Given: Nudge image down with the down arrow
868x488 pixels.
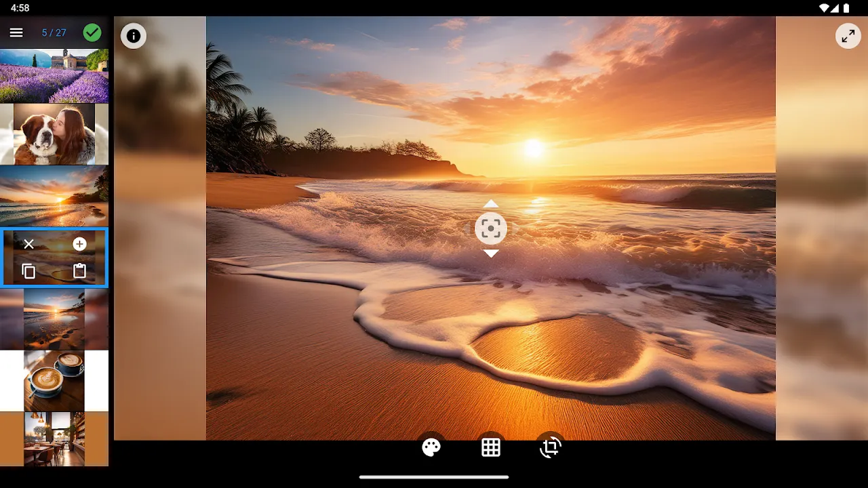Looking at the screenshot, I should 491,253.
